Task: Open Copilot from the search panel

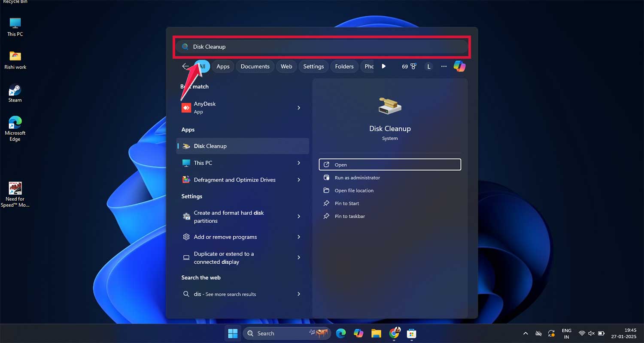Action: pos(460,66)
